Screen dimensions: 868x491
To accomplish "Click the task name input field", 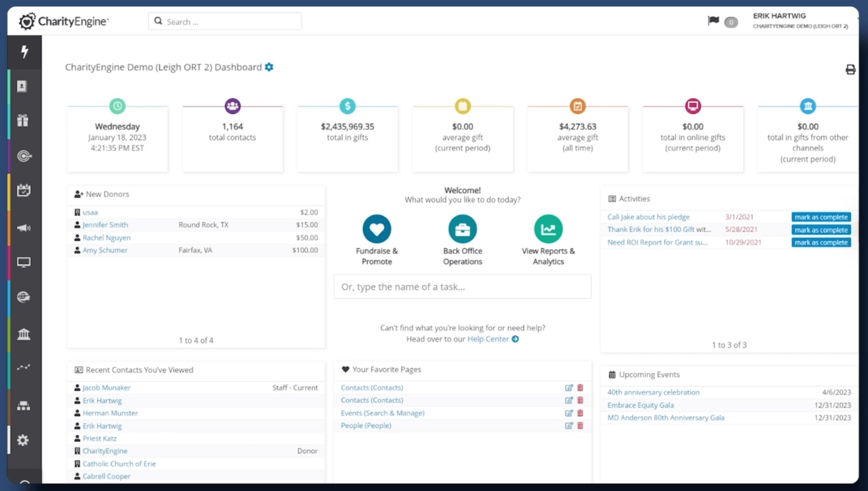I will [462, 287].
